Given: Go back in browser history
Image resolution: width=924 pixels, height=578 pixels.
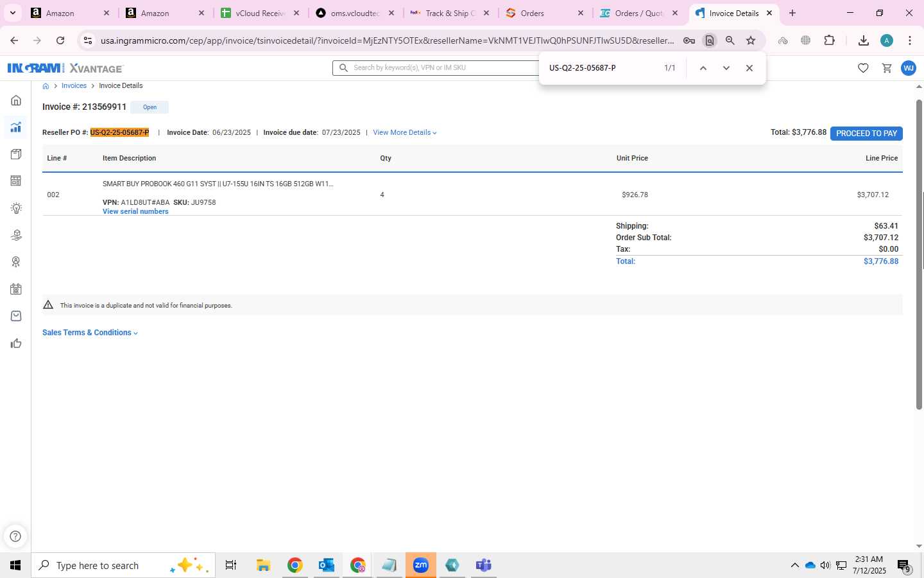Looking at the screenshot, I should tap(14, 40).
